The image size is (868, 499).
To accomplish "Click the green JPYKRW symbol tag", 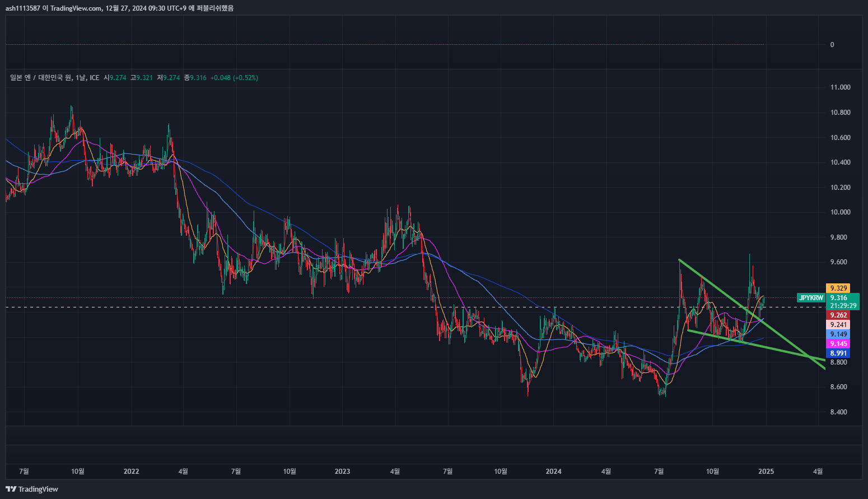I will coord(811,298).
